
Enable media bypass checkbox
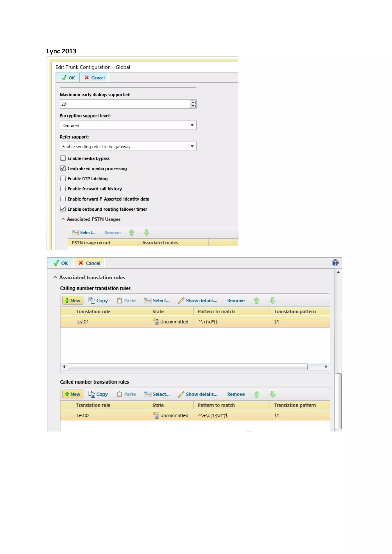coord(63,158)
